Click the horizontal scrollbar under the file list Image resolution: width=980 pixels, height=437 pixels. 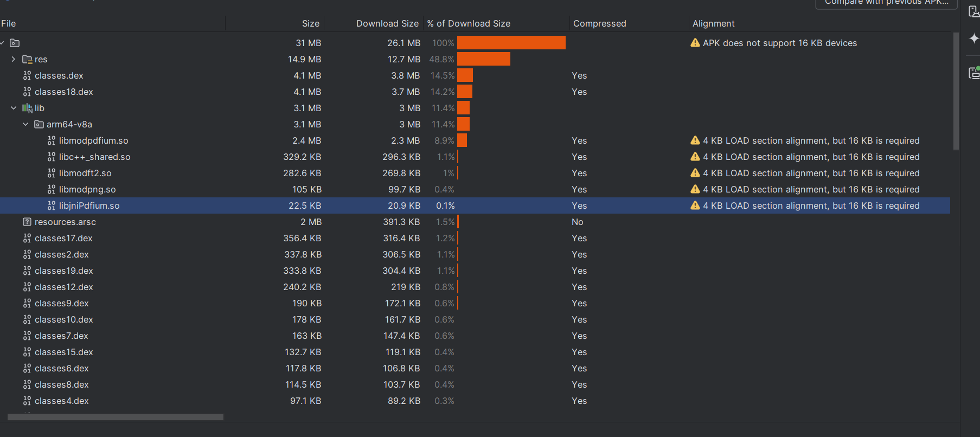(x=115, y=417)
